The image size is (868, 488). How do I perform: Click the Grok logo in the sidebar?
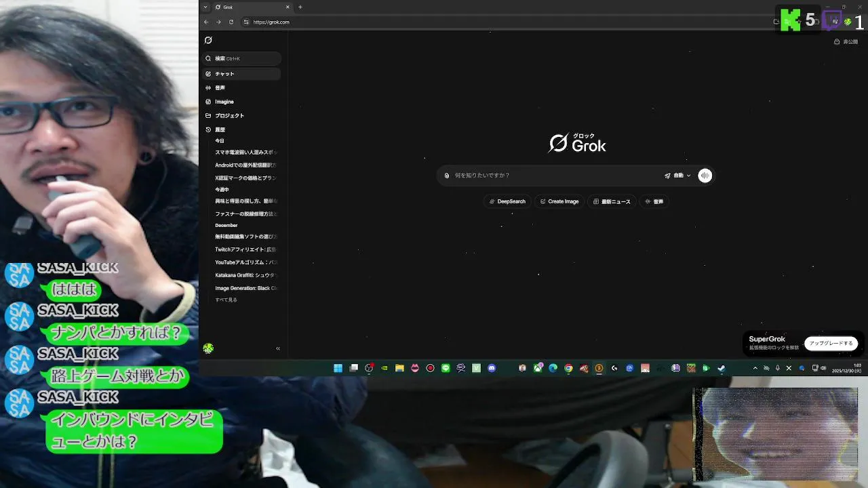(208, 40)
